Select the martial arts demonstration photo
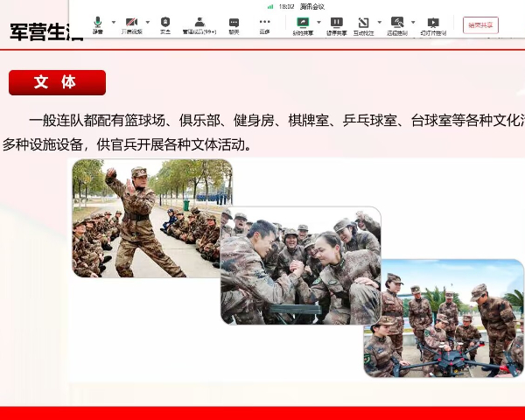 (152, 218)
